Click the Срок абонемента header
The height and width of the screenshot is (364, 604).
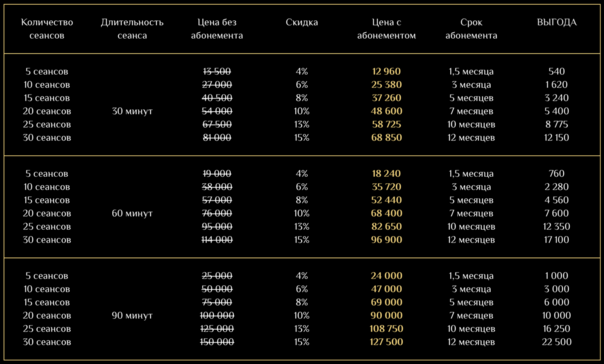pos(471,29)
